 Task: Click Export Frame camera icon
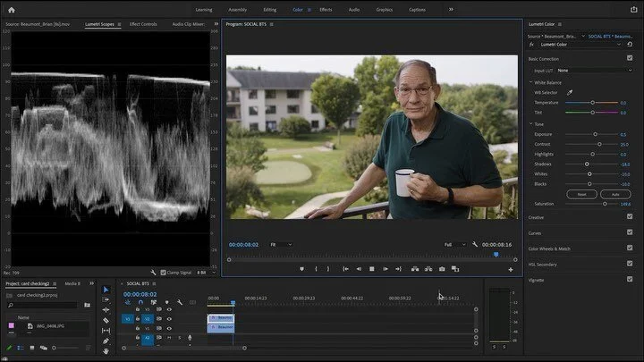point(441,268)
